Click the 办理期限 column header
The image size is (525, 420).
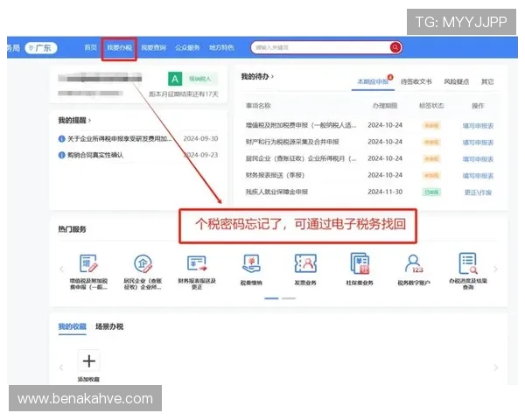pyautogui.click(x=385, y=106)
